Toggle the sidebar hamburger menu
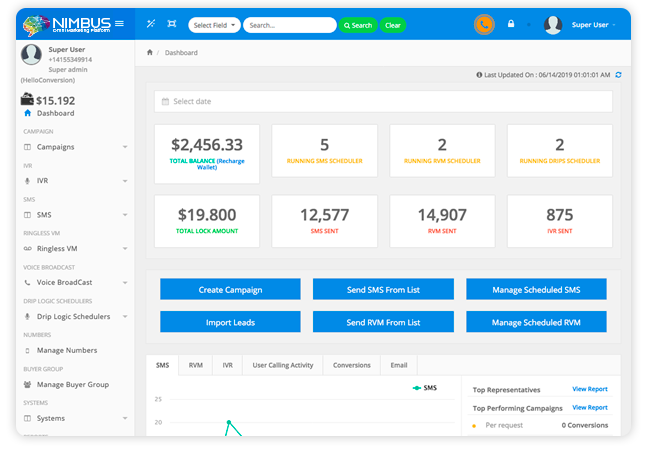 coord(119,24)
